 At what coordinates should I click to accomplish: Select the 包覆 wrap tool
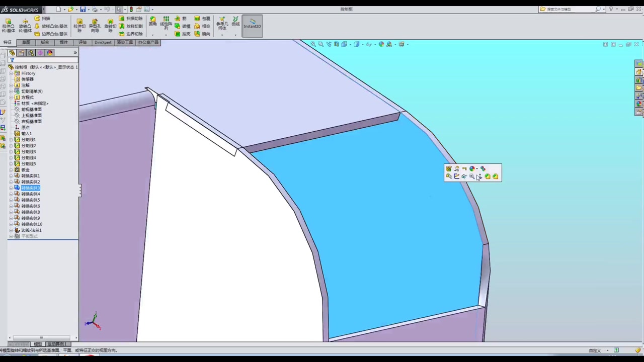(x=202, y=19)
